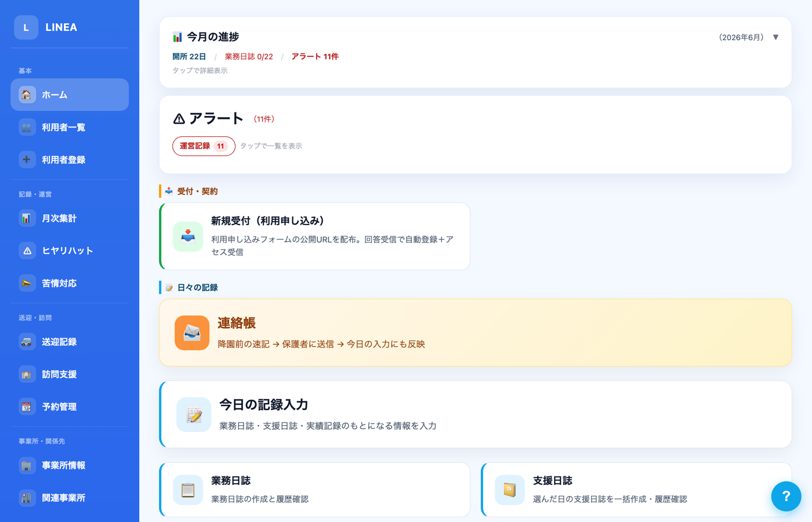Go to ホーム in the sidebar

click(70, 95)
